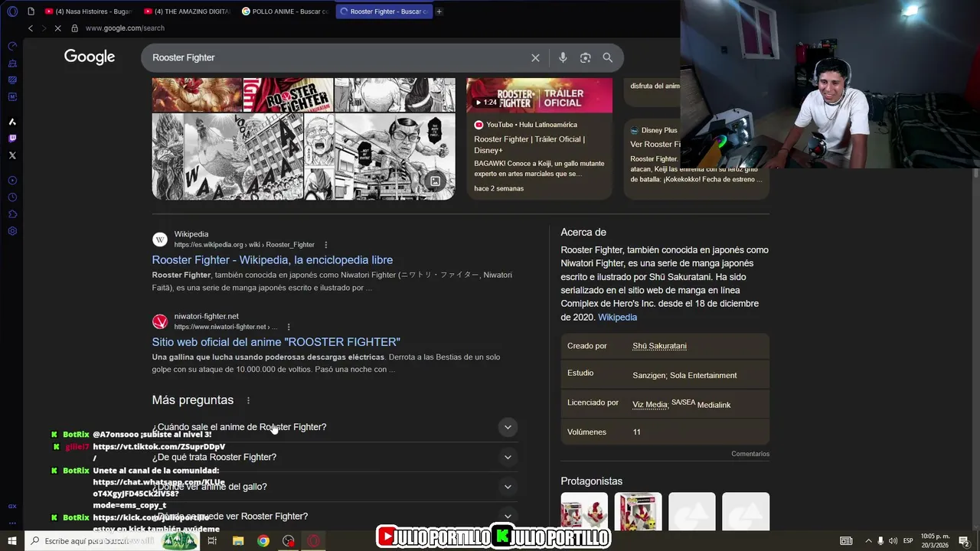Clear the Google search box

tap(535, 57)
